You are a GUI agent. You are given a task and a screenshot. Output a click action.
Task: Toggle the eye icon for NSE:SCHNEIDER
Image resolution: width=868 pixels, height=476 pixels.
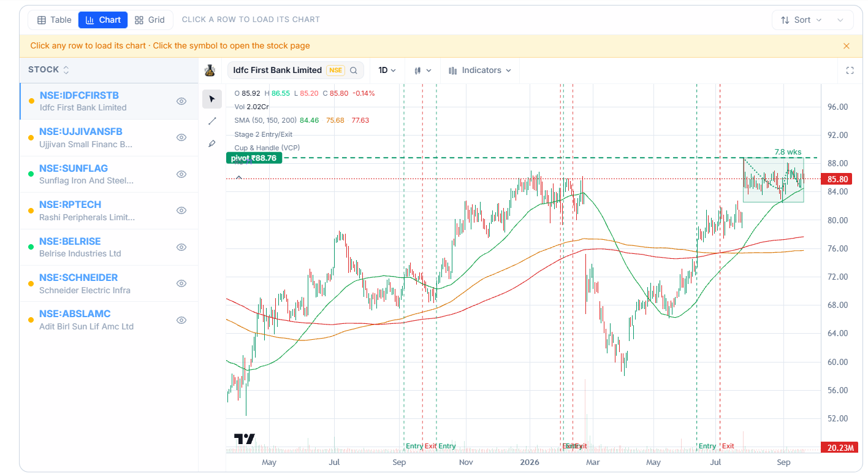coord(181,283)
